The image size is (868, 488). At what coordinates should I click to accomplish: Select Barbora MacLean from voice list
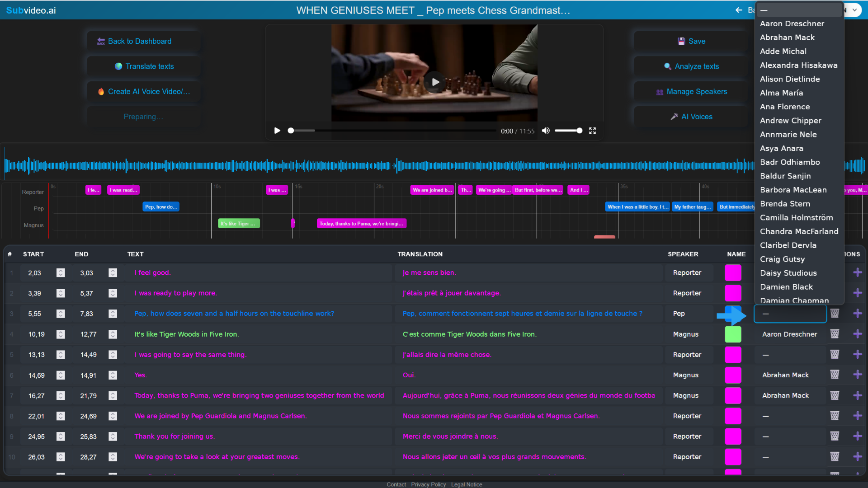[793, 190]
